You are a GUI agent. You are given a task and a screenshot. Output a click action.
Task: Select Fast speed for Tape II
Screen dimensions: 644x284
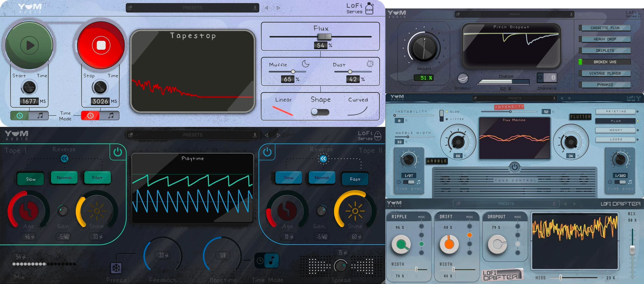tap(355, 179)
